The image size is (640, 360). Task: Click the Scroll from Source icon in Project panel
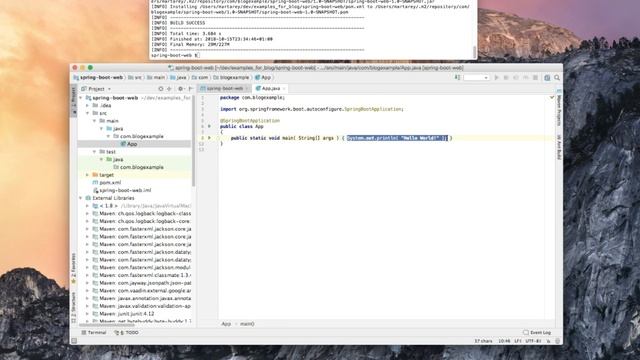pos(161,89)
